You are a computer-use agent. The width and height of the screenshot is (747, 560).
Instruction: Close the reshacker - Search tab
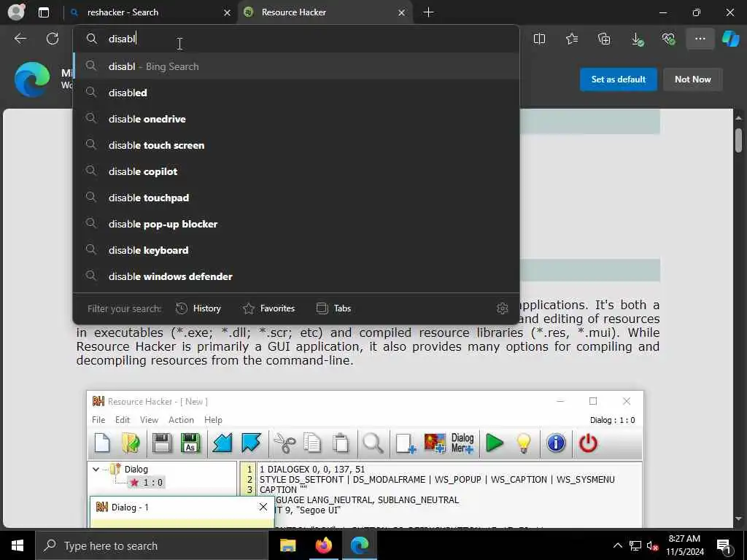click(228, 12)
